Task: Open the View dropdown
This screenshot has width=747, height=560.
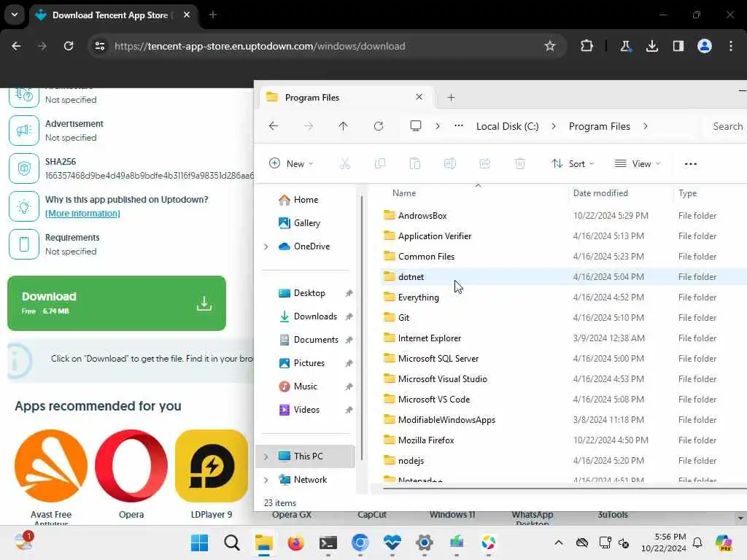Action: click(x=638, y=164)
